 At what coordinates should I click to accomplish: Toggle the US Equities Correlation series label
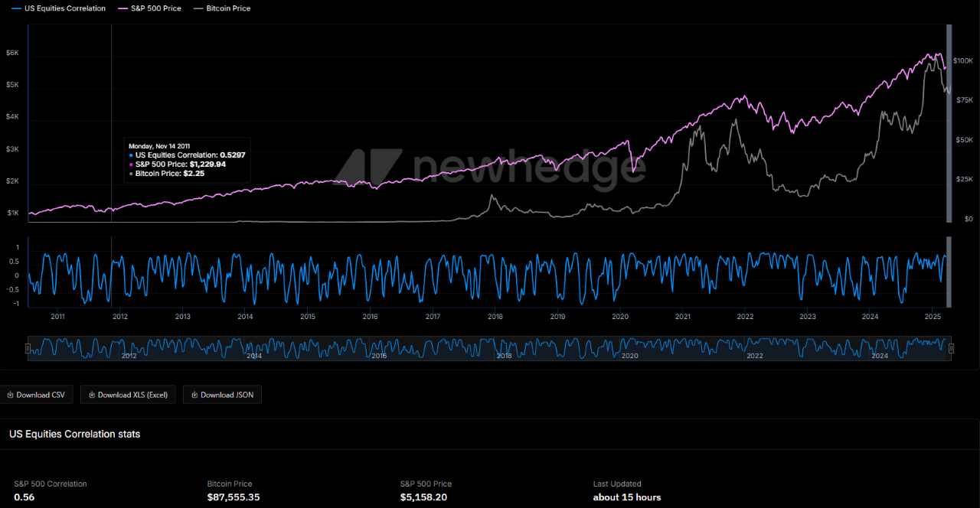65,8
